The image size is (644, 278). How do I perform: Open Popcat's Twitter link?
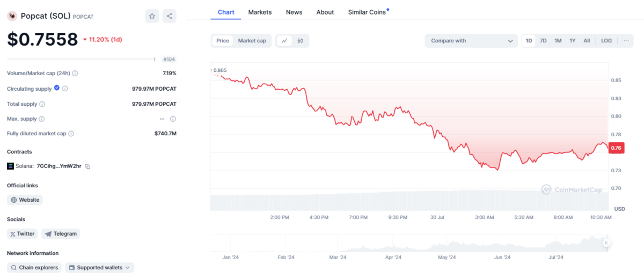22,233
